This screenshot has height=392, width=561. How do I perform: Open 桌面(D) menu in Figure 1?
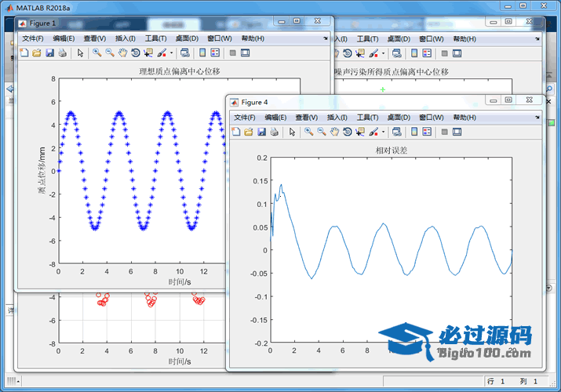click(x=187, y=38)
